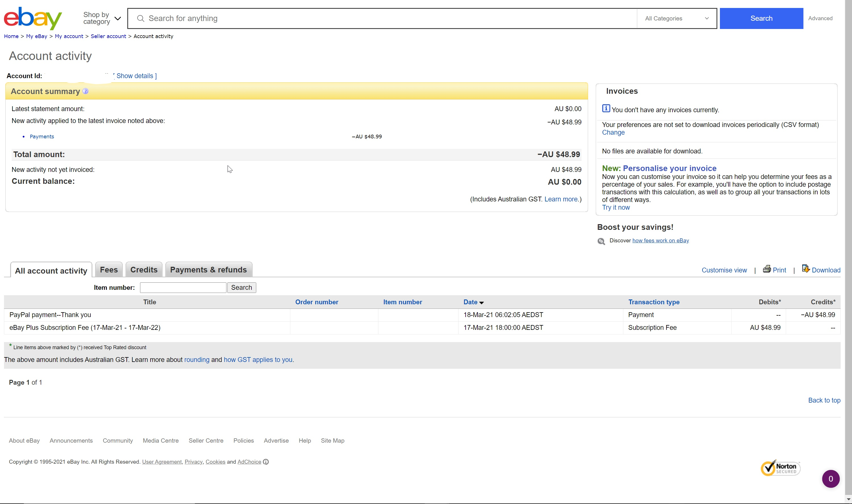Select eBay Plus Subscription Fee row title
The image size is (852, 504).
pos(85,328)
